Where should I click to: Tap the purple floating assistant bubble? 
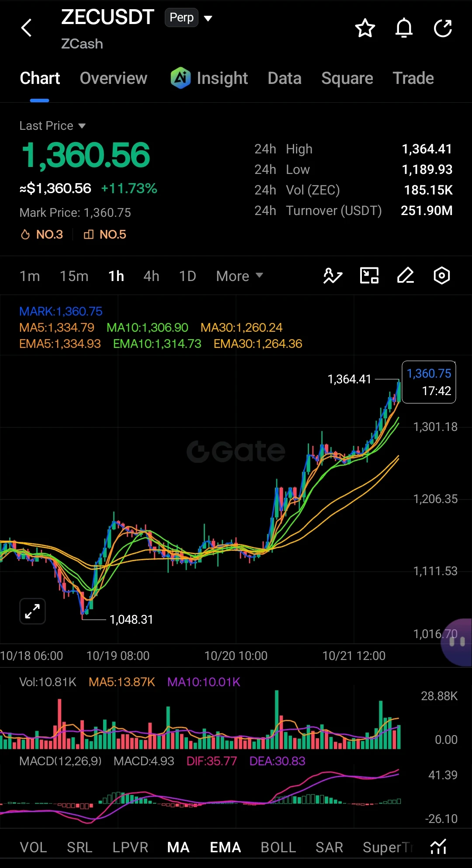(x=457, y=642)
